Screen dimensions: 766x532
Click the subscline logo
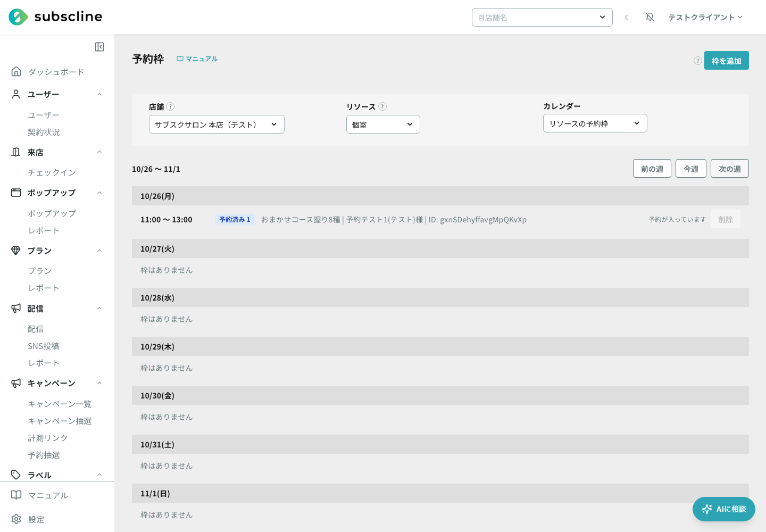coord(55,17)
